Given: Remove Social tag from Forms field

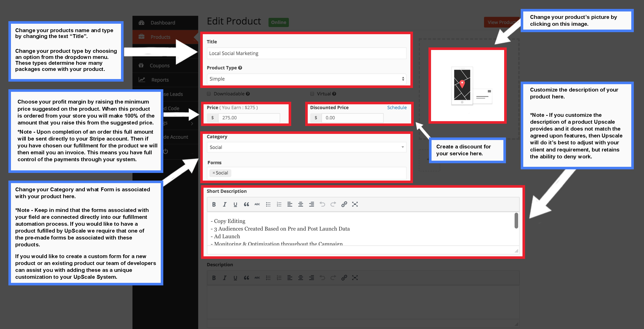Looking at the screenshot, I should click(x=214, y=173).
